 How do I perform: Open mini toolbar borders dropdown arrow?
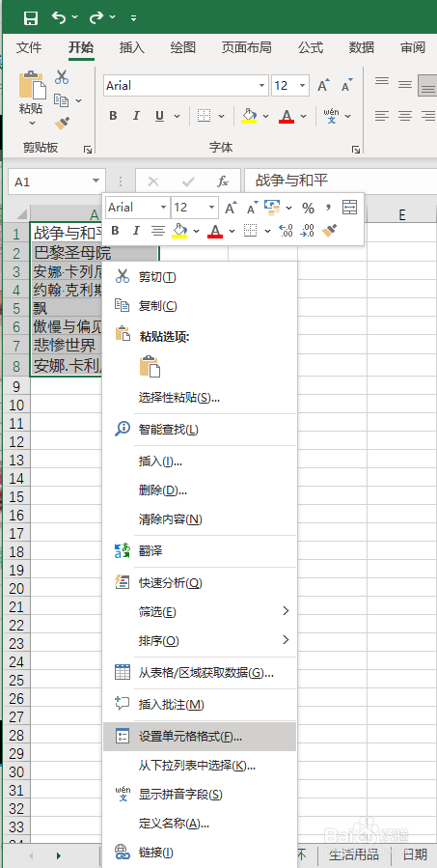point(268,231)
